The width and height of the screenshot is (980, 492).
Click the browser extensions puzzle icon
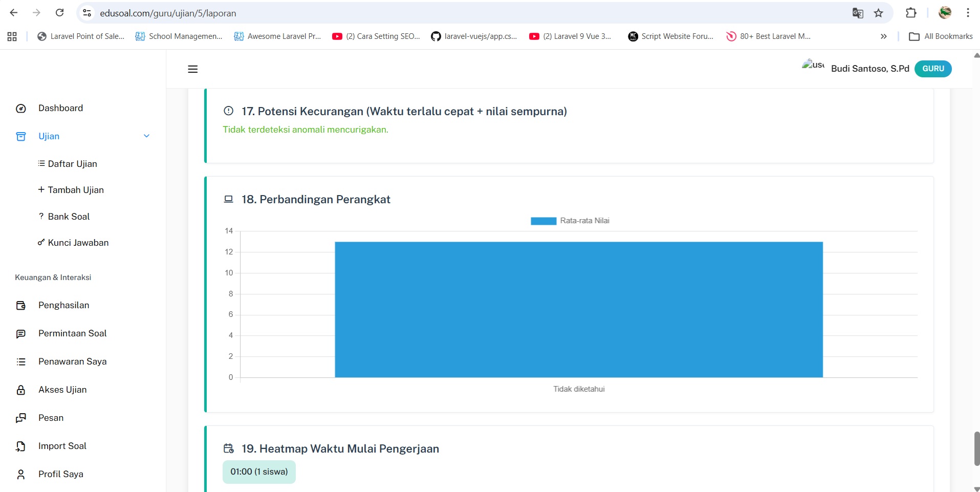pos(911,13)
